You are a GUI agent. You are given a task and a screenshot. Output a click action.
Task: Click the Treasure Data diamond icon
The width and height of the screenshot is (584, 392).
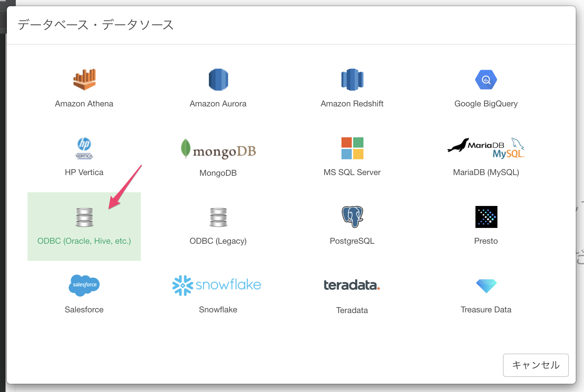pyautogui.click(x=486, y=286)
